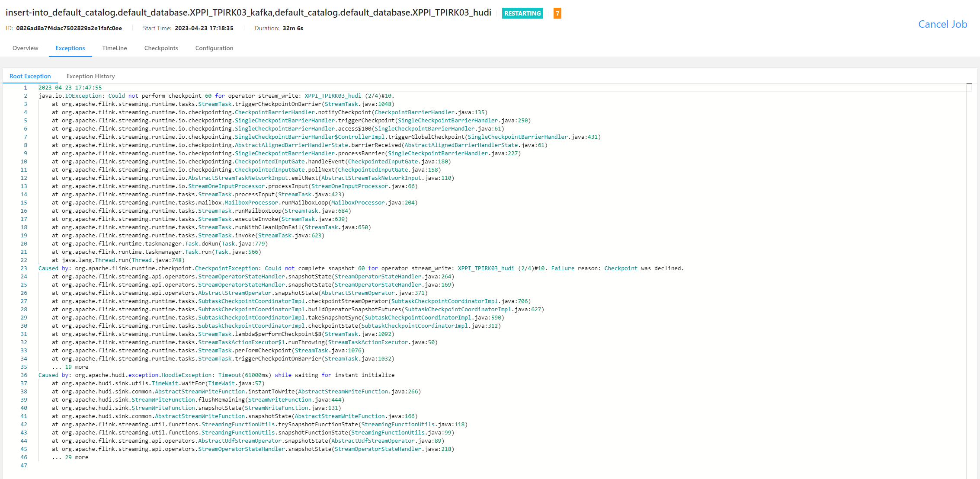The width and height of the screenshot is (980, 479).
Task: Switch to Exception History sub-tab
Action: (x=91, y=76)
